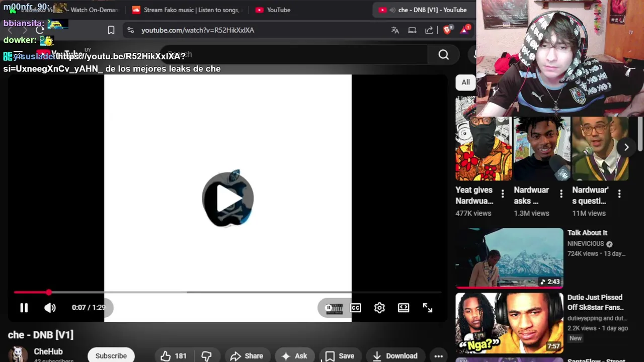Like the video with 181 likes
Viewport: 644px width, 362px height.
pyautogui.click(x=174, y=356)
